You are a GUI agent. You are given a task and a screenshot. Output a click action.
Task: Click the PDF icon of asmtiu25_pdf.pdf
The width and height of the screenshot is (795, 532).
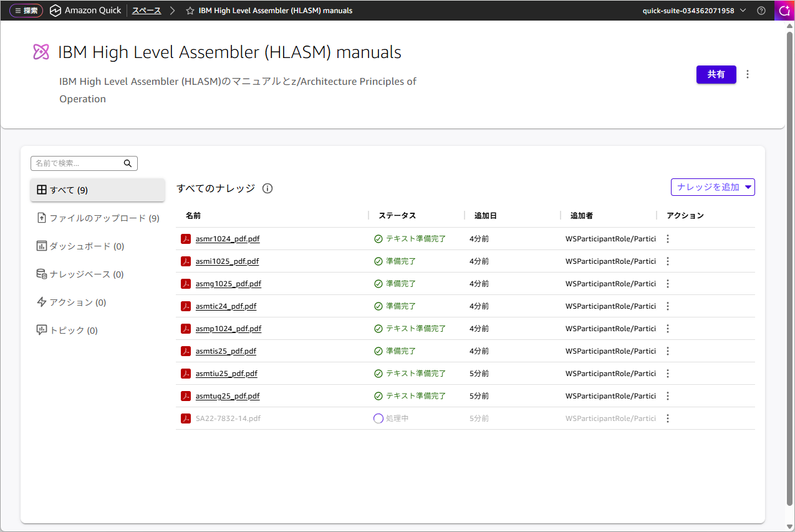pyautogui.click(x=186, y=374)
